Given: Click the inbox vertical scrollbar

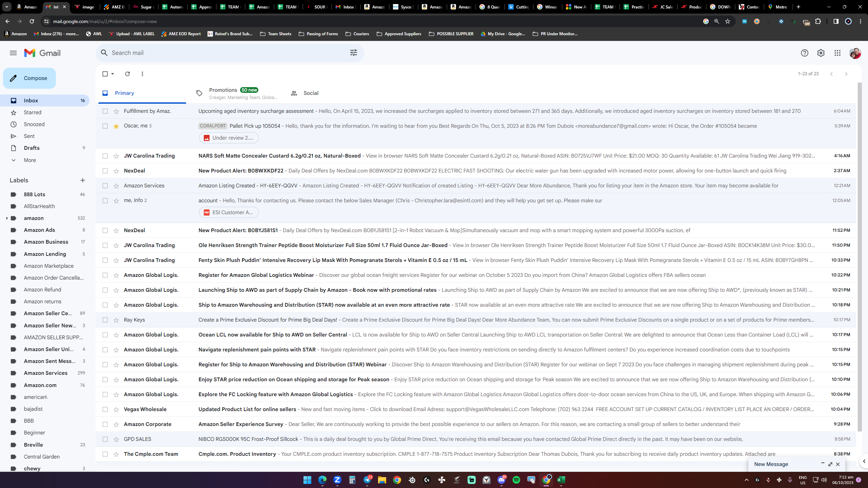Looking at the screenshot, I should pos(860,258).
